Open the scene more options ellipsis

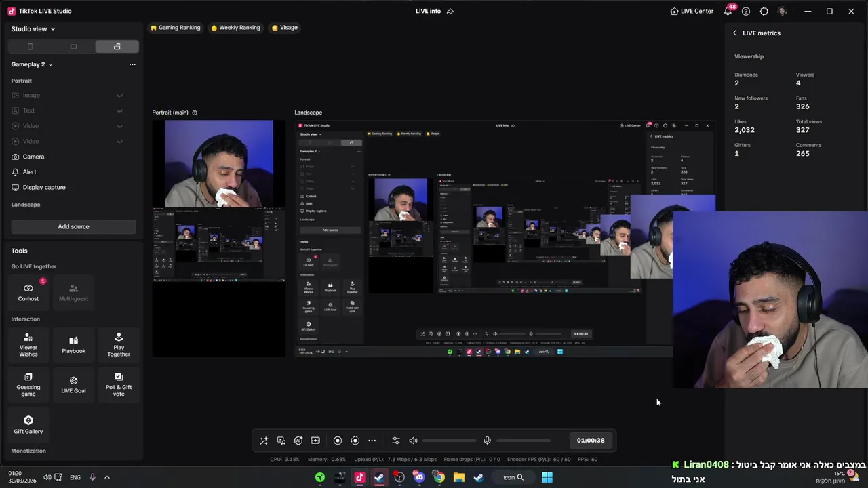click(x=132, y=64)
